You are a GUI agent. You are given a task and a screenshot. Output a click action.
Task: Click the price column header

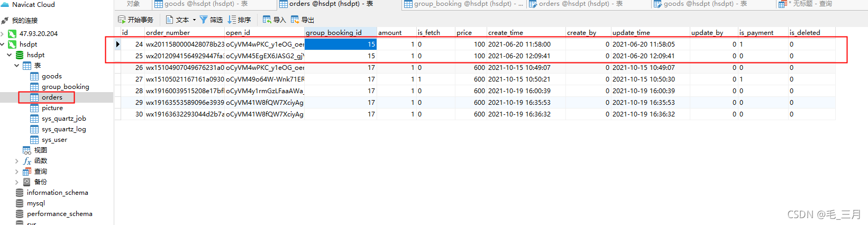click(471, 32)
